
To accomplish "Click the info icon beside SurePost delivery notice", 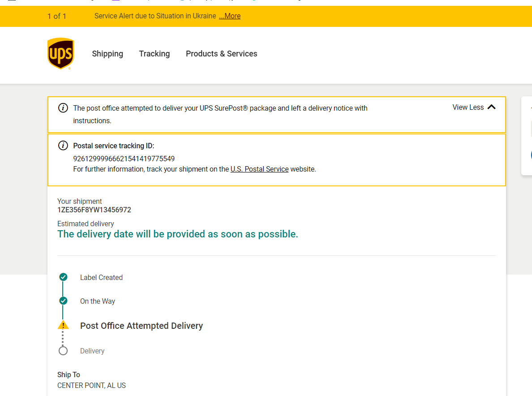I will point(63,108).
